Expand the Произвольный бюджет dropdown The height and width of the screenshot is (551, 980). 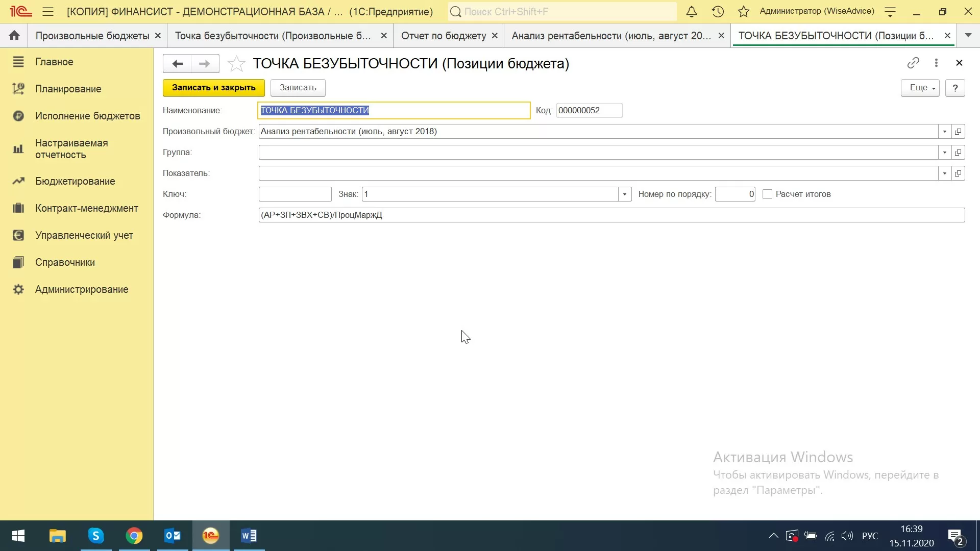tap(944, 132)
